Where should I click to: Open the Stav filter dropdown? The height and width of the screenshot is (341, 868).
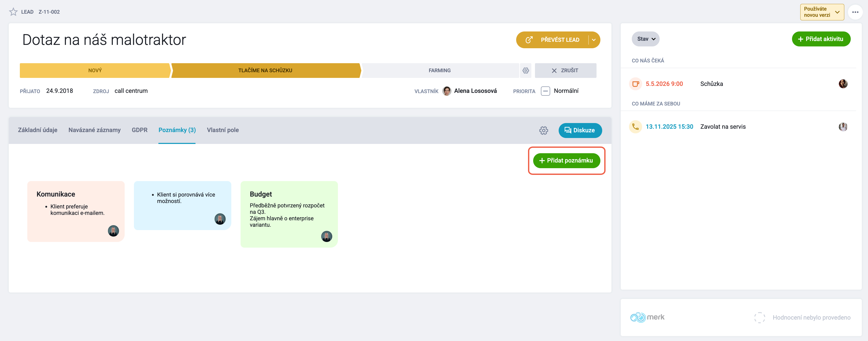[645, 39]
